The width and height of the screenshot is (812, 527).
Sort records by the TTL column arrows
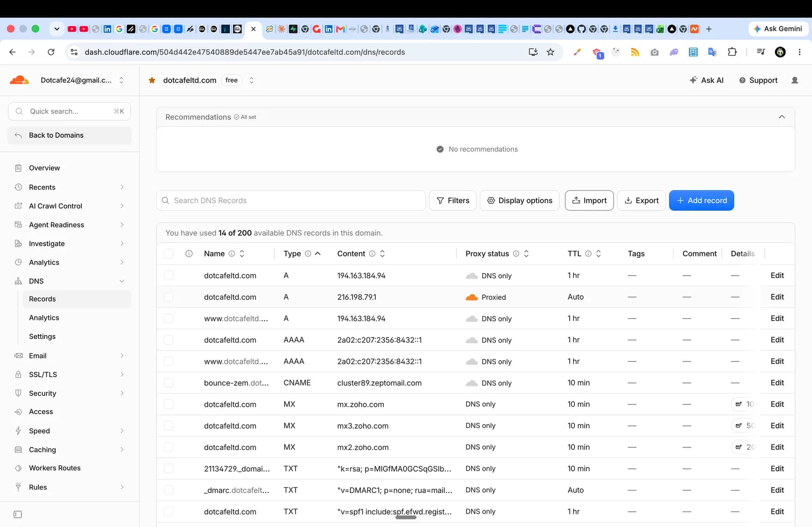pyautogui.click(x=598, y=254)
